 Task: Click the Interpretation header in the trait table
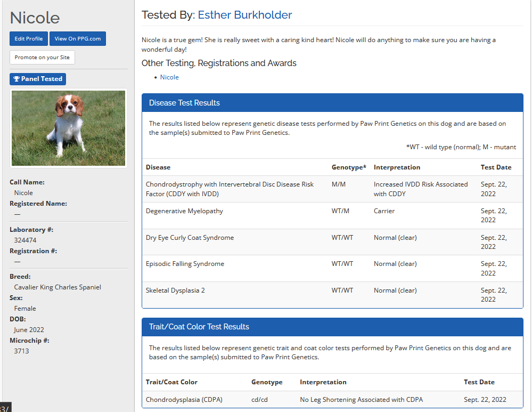click(x=323, y=382)
